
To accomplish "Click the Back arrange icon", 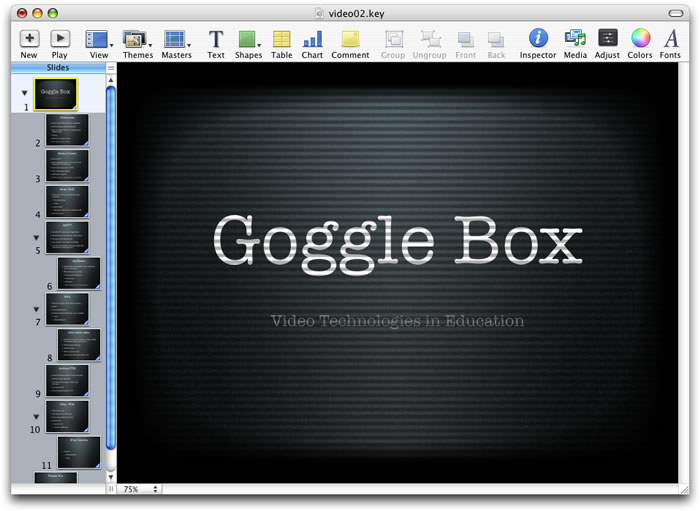I will point(496,39).
